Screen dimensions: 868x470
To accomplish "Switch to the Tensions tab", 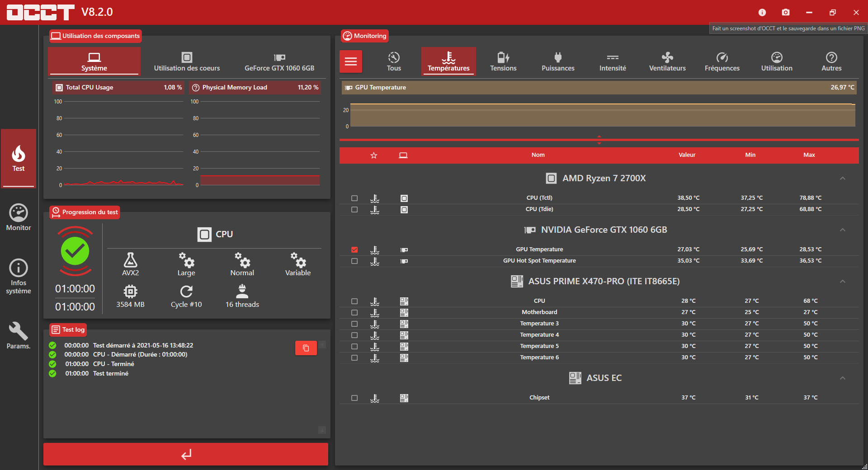I will (503, 61).
